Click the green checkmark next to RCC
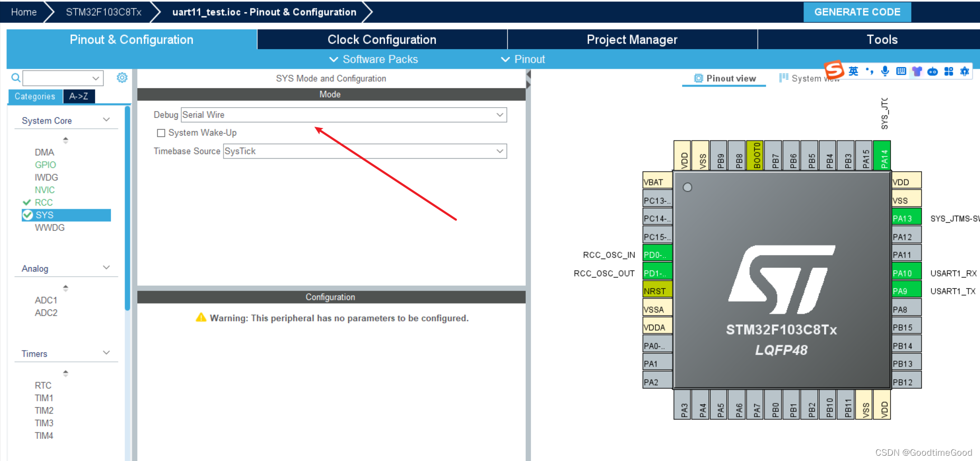 pos(27,202)
